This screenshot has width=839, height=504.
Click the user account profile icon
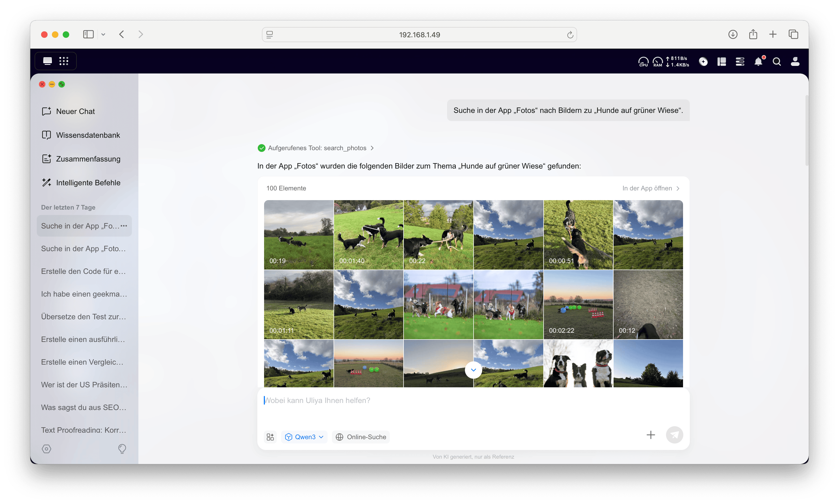coord(795,62)
